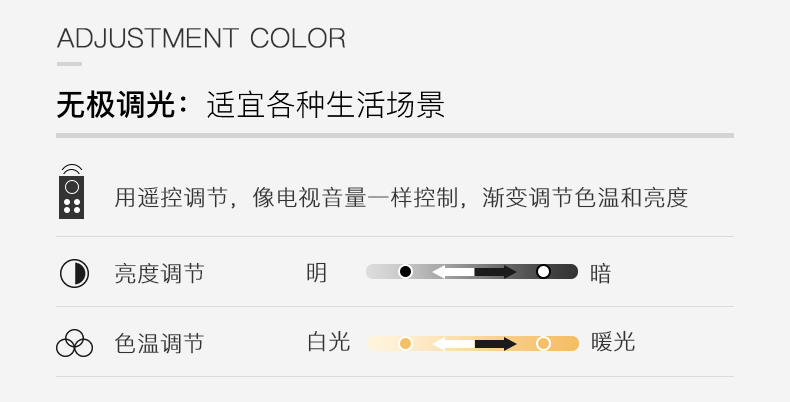Click the black right arrow on brightness bar
Image resolution: width=790 pixels, height=402 pixels.
click(x=496, y=272)
